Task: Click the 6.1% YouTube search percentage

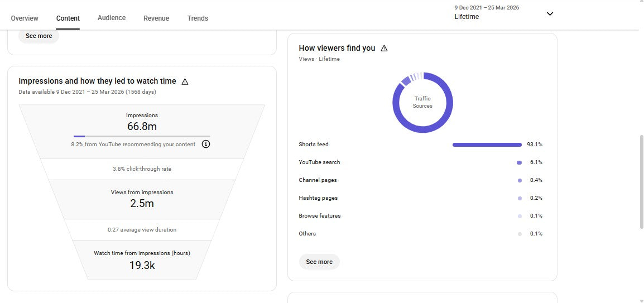Action: 536,162
